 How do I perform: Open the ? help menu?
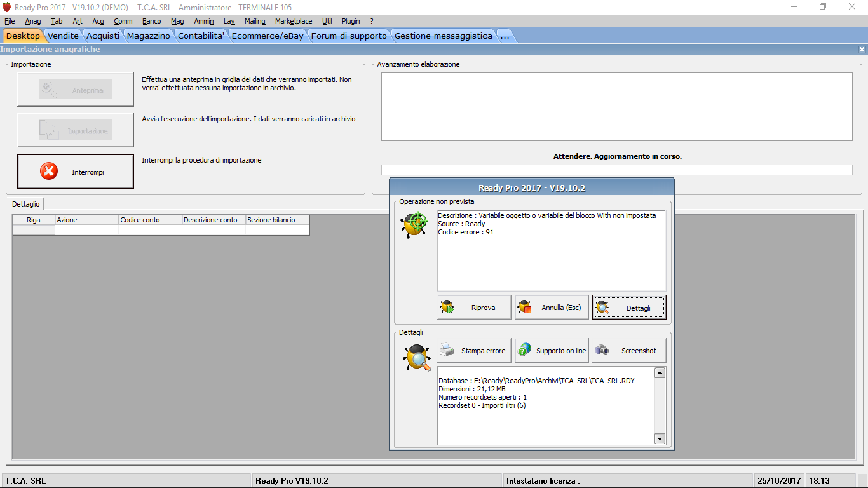[372, 21]
